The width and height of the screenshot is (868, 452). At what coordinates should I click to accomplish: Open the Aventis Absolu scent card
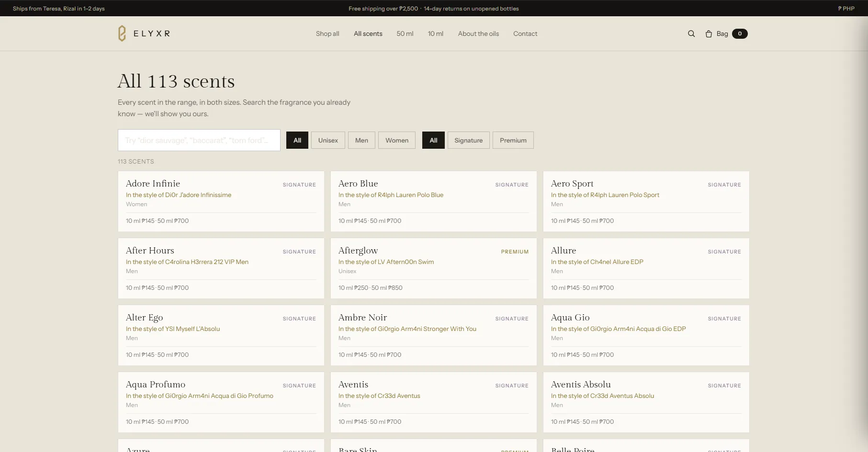[646, 402]
